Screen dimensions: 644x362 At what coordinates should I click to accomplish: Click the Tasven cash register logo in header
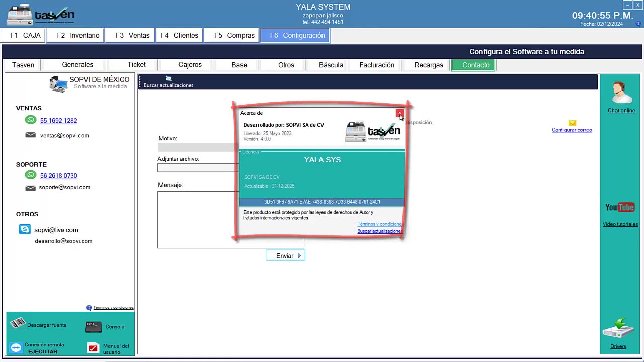click(40, 15)
